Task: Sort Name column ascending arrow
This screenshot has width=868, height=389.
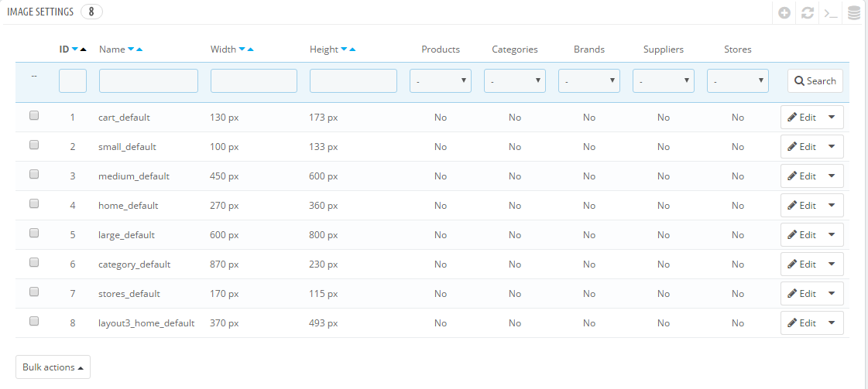Action: coord(139,49)
